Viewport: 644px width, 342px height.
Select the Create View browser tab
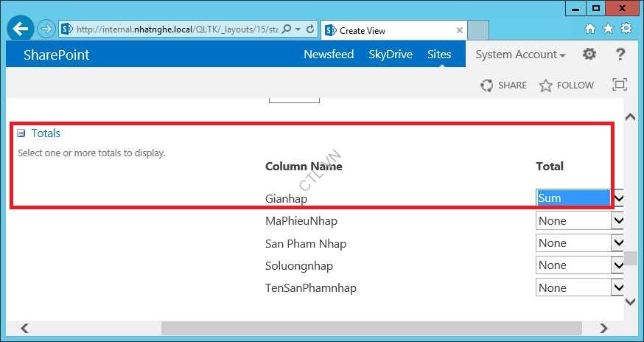[393, 30]
